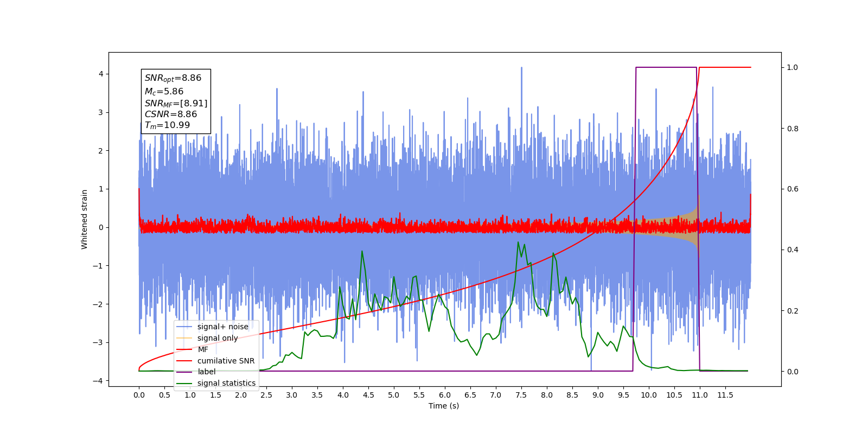Click the 'Time (s)' x-axis label

(x=444, y=406)
